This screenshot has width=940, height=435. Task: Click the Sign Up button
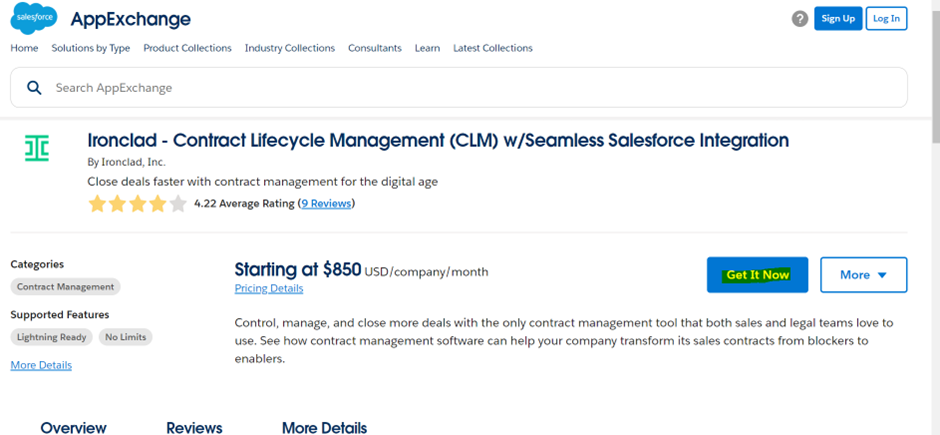[x=838, y=19]
